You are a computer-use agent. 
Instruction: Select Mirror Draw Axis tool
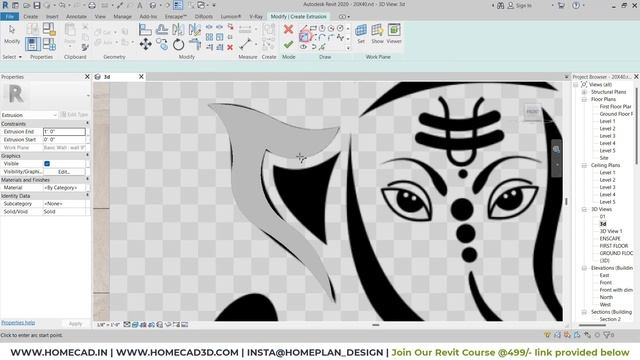pos(195,29)
